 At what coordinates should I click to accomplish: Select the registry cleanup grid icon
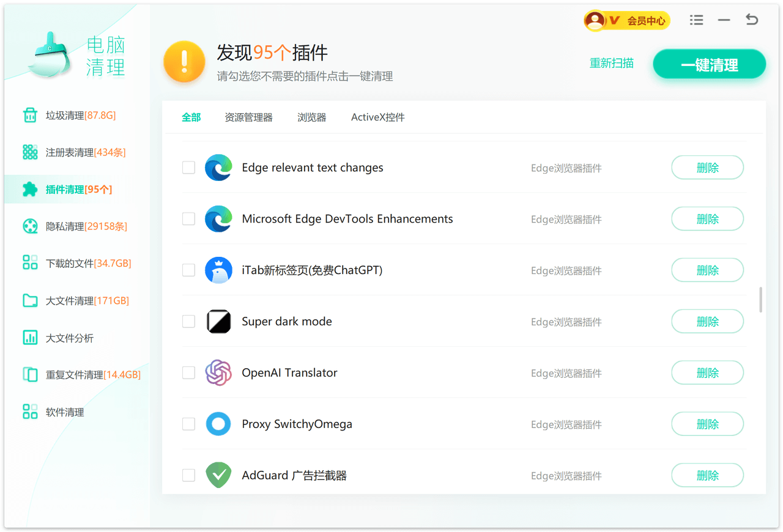click(30, 152)
